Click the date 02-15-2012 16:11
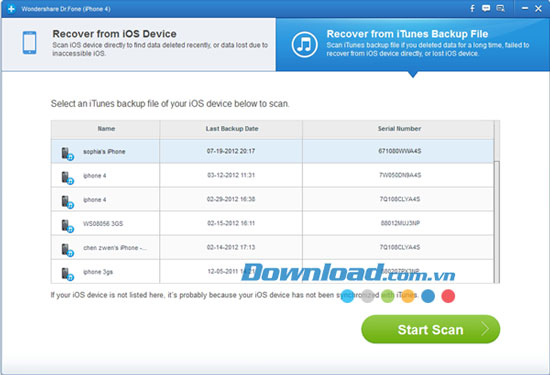The height and width of the screenshot is (375, 550). 231,223
